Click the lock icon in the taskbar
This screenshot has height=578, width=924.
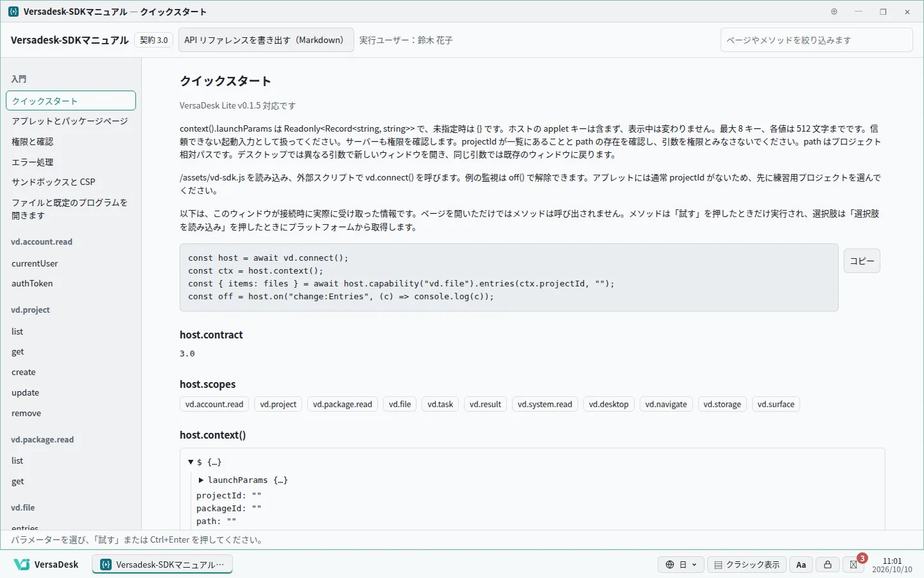828,565
